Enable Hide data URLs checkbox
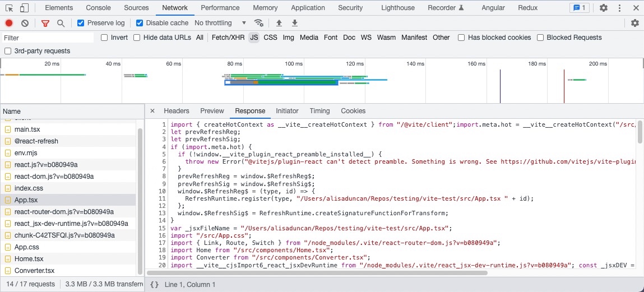 pyautogui.click(x=137, y=38)
